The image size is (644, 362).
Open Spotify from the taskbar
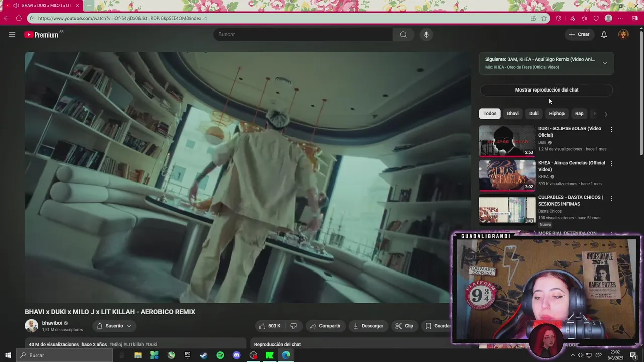(220, 355)
